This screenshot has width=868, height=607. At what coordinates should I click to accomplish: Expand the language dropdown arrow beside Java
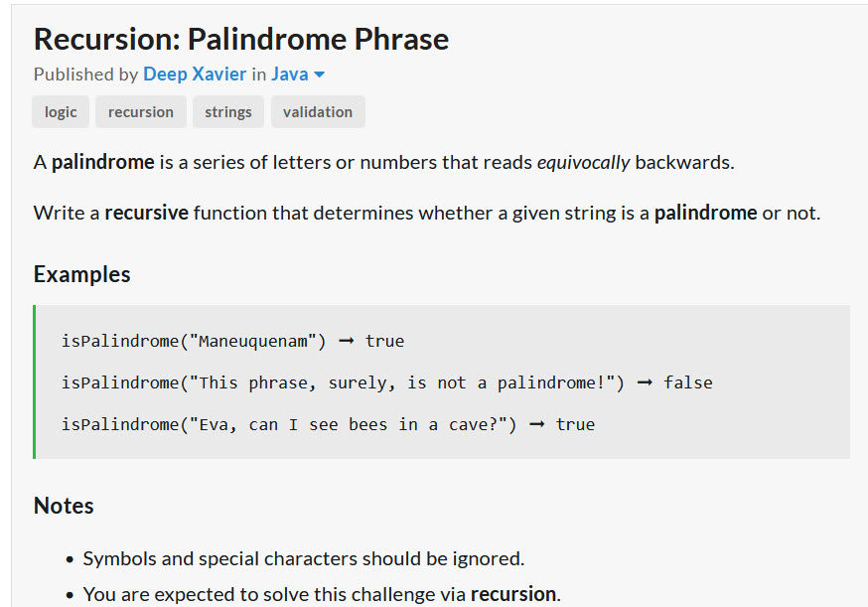pyautogui.click(x=320, y=75)
